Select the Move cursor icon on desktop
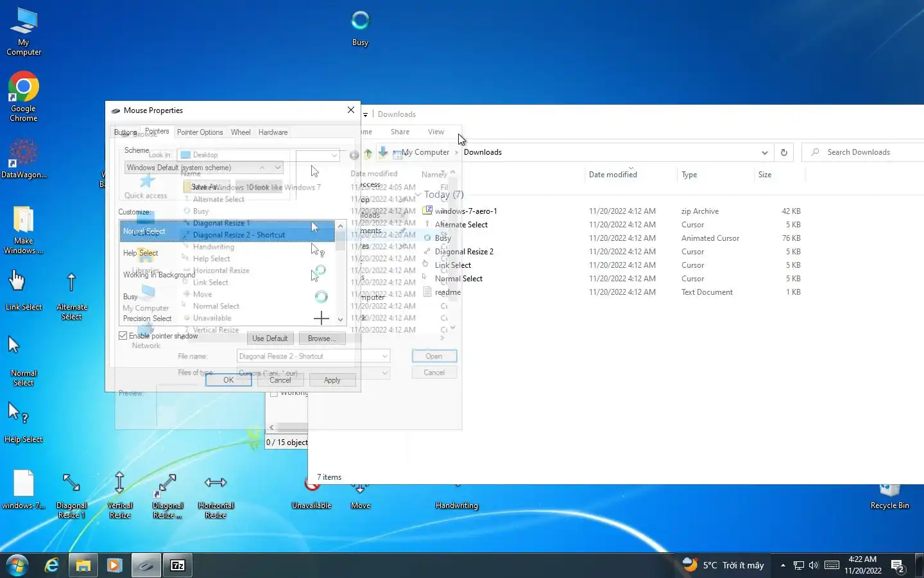Screen dimensions: 924x578 [x=360, y=498]
